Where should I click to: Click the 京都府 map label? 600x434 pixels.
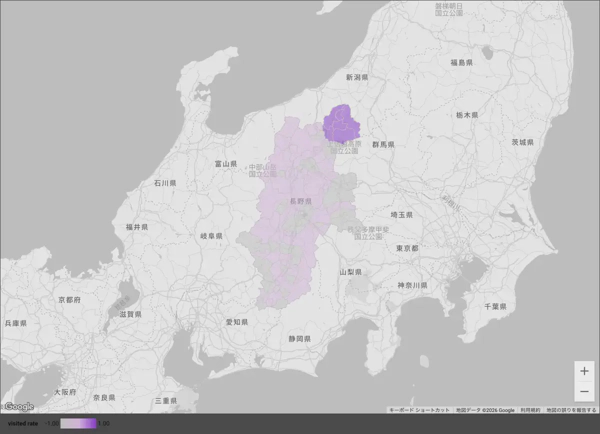pos(69,300)
